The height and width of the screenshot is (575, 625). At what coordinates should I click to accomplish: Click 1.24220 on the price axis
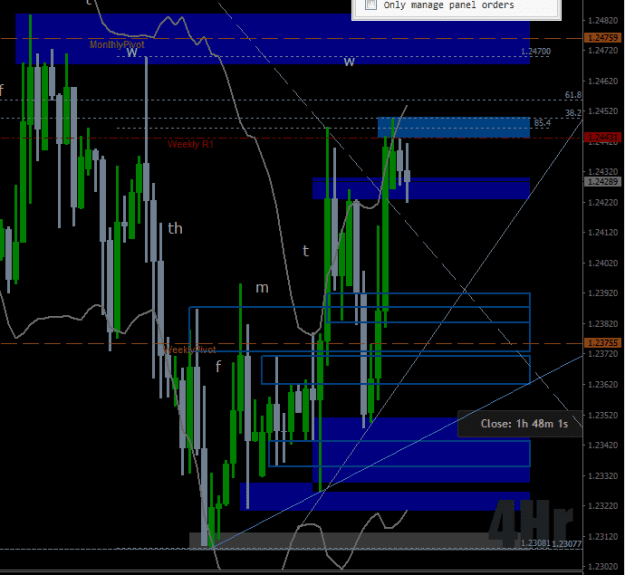[x=603, y=202]
